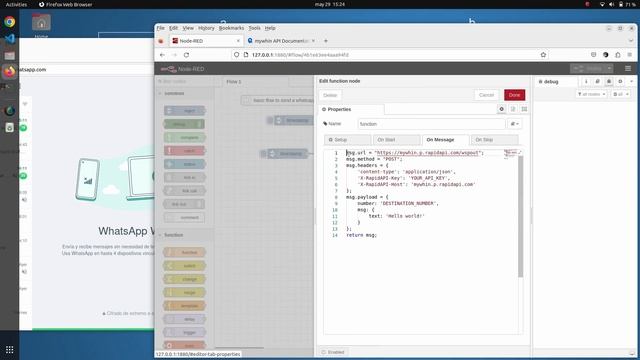Click the 'return msg;' code line
Viewport: 640px width, 360px height.
[x=361, y=235]
